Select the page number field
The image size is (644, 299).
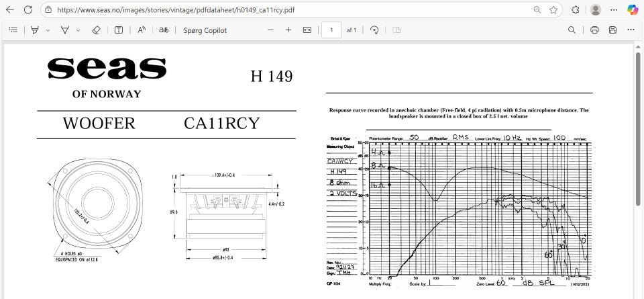[331, 30]
